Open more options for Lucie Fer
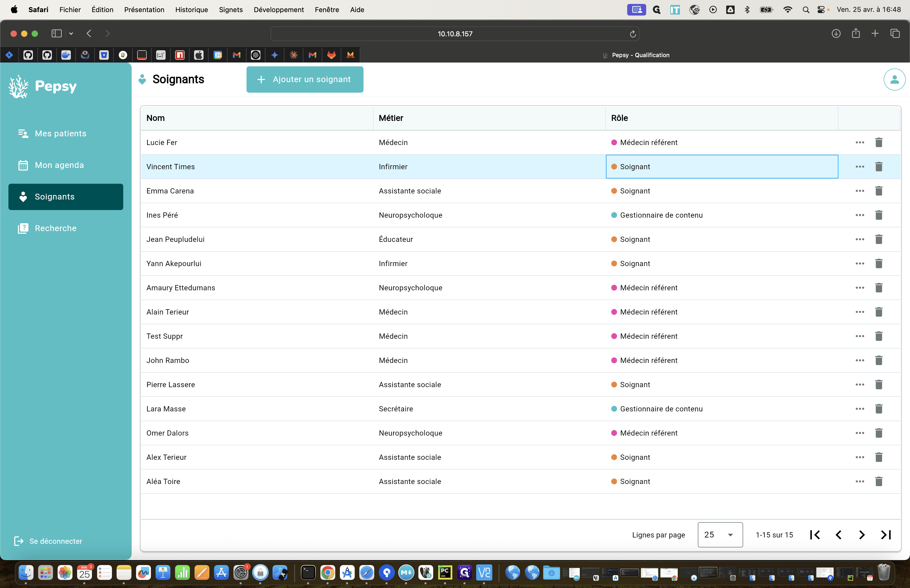This screenshot has height=588, width=910. [x=860, y=142]
